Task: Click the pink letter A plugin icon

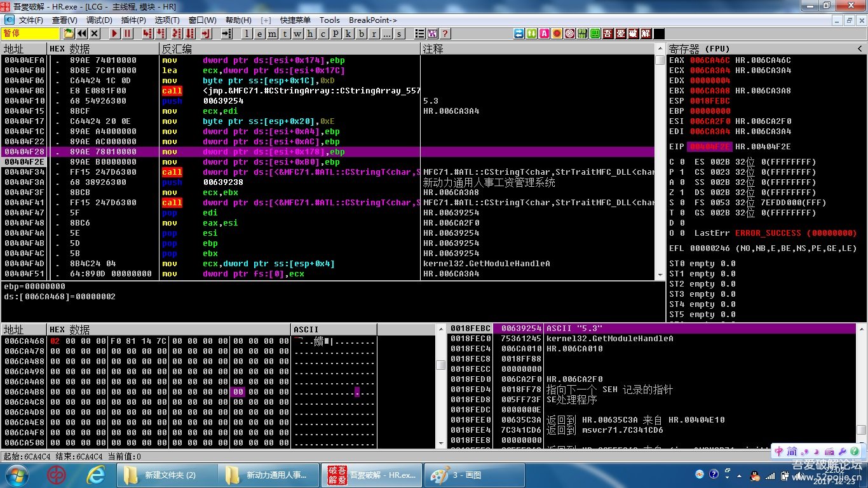Action: click(x=545, y=34)
